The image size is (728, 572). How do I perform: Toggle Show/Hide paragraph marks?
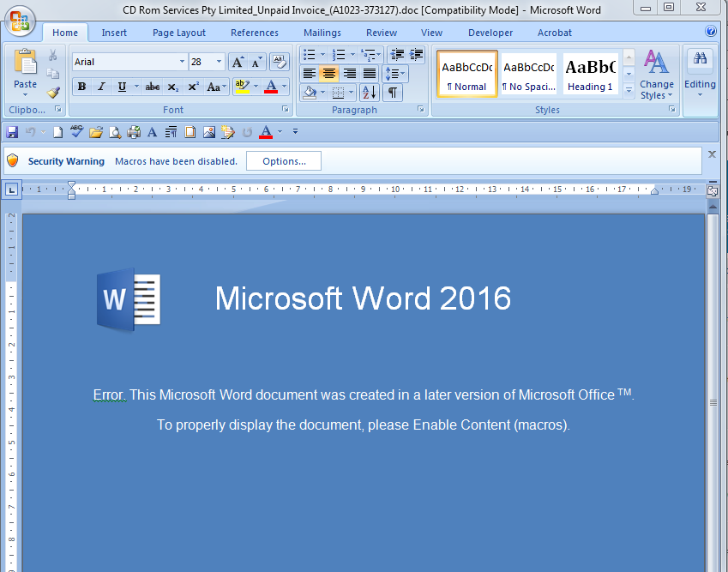[x=393, y=93]
